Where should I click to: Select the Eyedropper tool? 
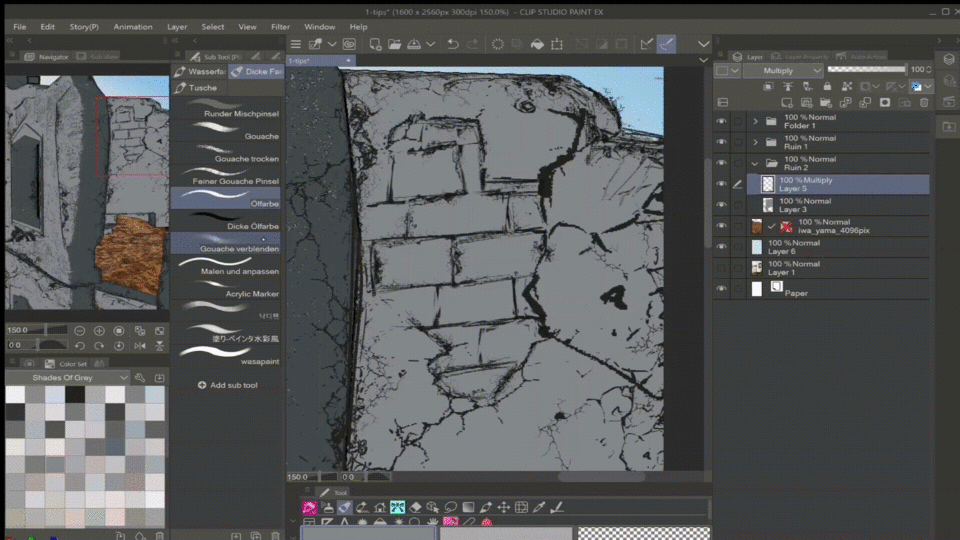tap(540, 508)
